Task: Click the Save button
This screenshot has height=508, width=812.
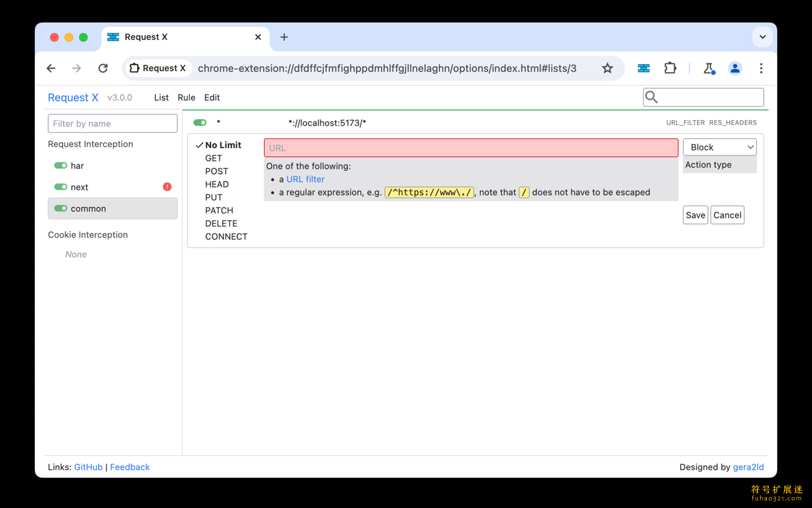Action: pyautogui.click(x=695, y=215)
